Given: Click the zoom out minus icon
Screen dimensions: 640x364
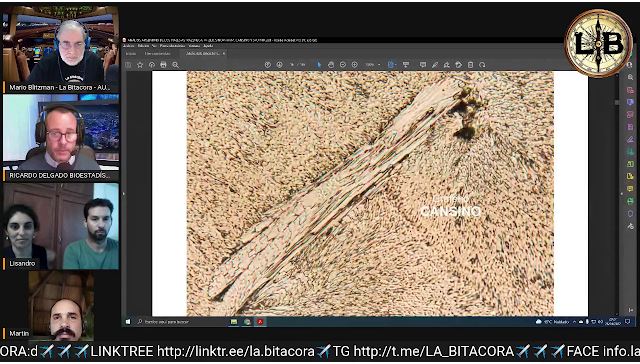Looking at the screenshot, I should point(343,65).
